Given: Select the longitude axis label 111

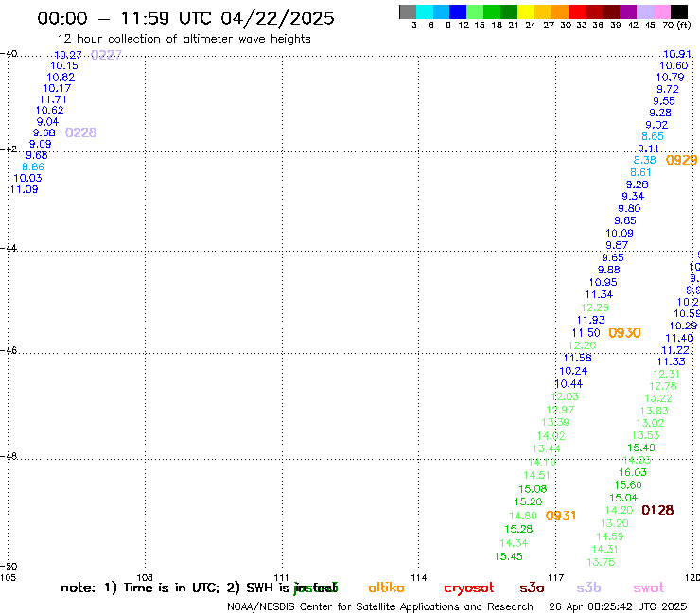Looking at the screenshot, I should click(282, 577).
